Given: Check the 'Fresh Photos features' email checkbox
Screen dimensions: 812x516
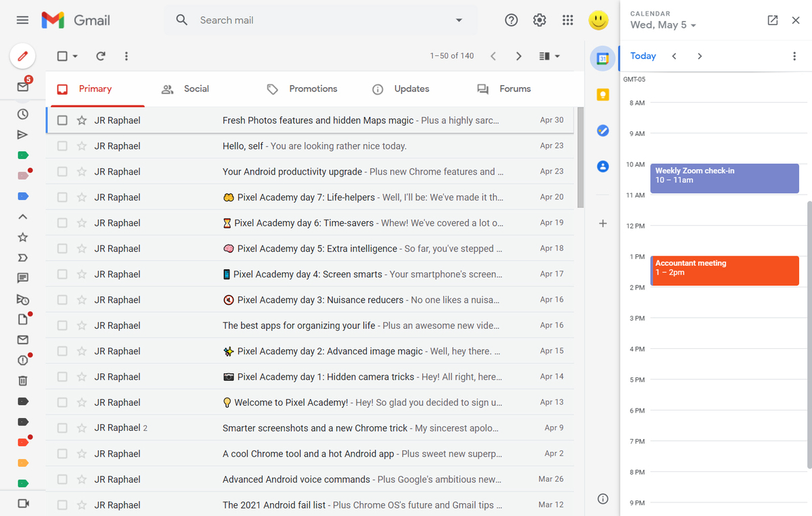Looking at the screenshot, I should (x=62, y=120).
